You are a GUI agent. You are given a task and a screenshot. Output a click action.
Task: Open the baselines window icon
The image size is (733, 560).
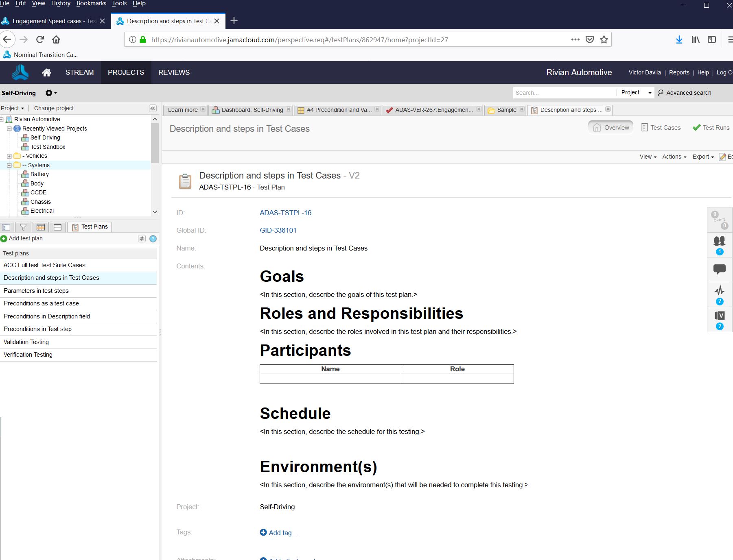tap(57, 227)
